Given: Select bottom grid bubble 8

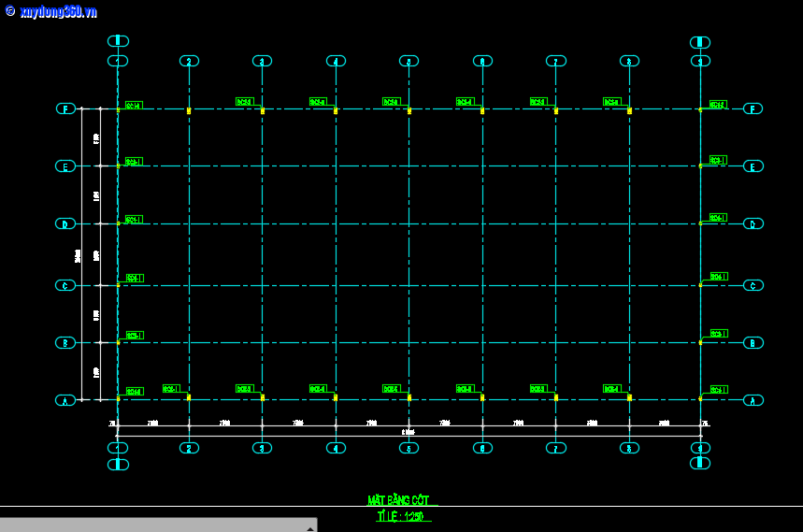Looking at the screenshot, I should (x=629, y=448).
